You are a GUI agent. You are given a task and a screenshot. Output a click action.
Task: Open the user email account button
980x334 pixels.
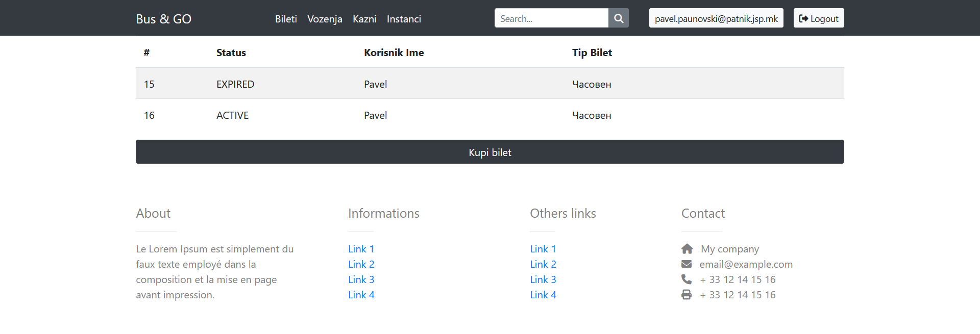pos(716,18)
